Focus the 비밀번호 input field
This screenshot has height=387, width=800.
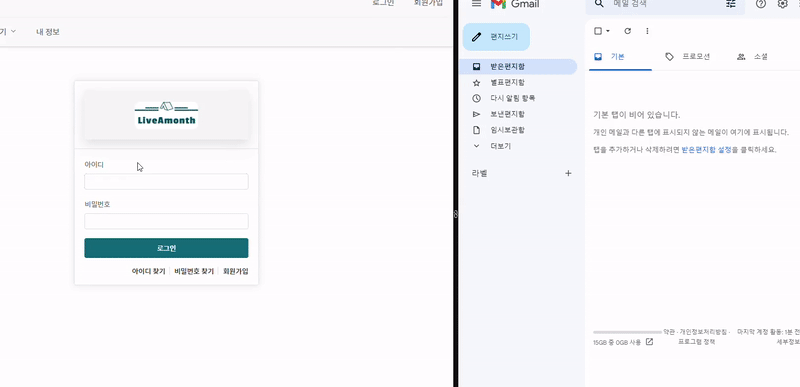(x=166, y=221)
